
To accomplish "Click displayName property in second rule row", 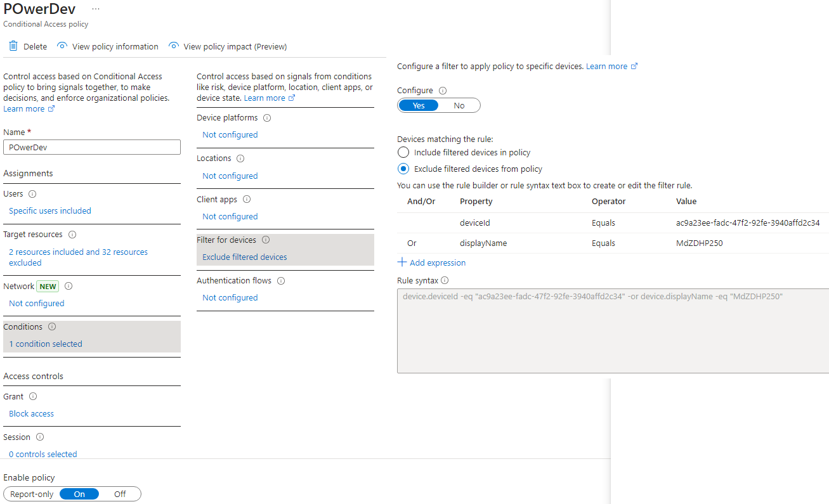I will (x=483, y=243).
